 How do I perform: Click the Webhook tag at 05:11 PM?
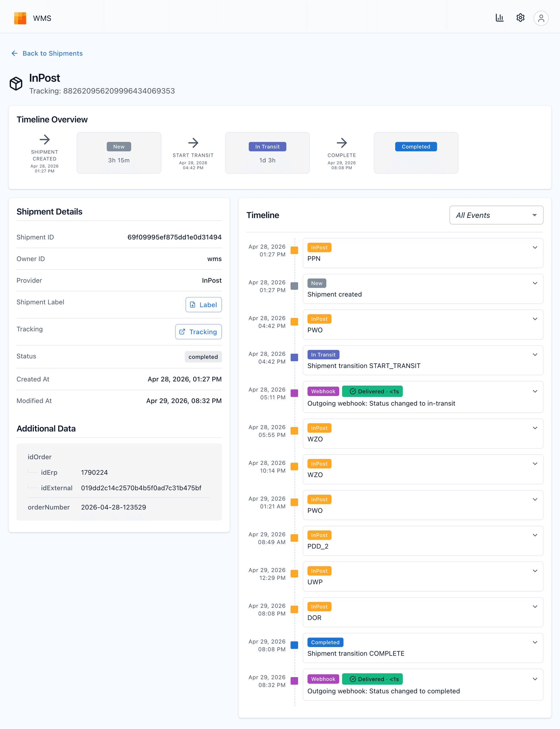click(x=323, y=391)
